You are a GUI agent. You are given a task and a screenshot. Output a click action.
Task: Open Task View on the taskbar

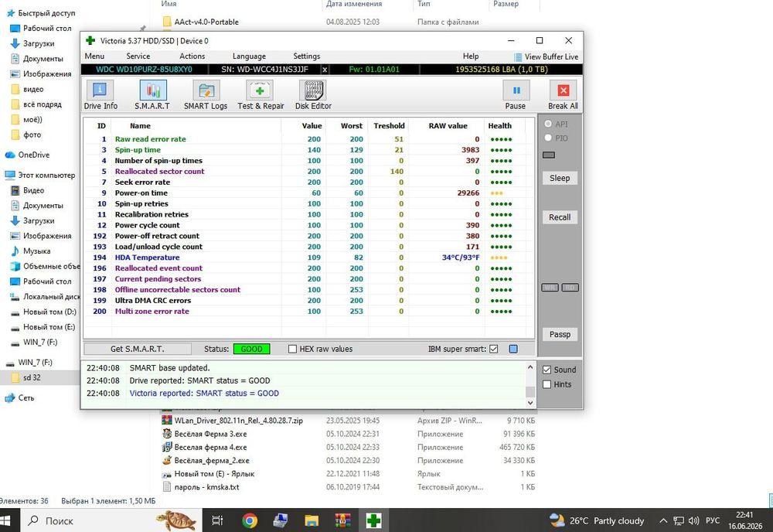[x=217, y=520]
